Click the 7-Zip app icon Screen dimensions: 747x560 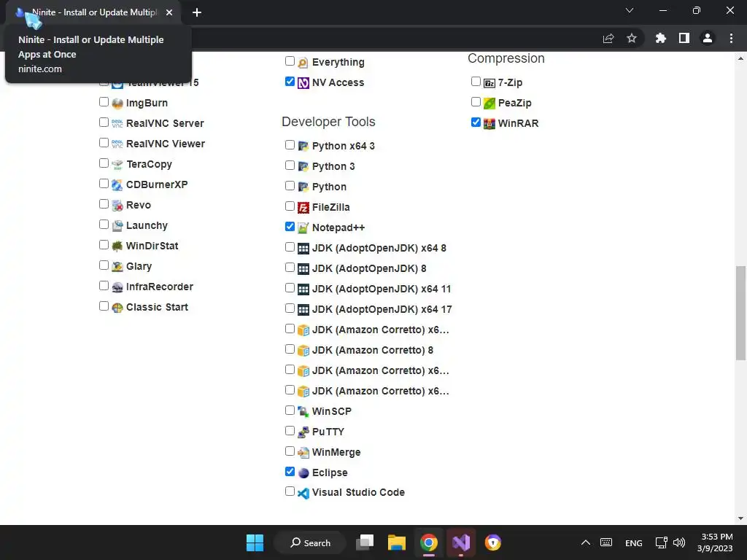click(489, 83)
